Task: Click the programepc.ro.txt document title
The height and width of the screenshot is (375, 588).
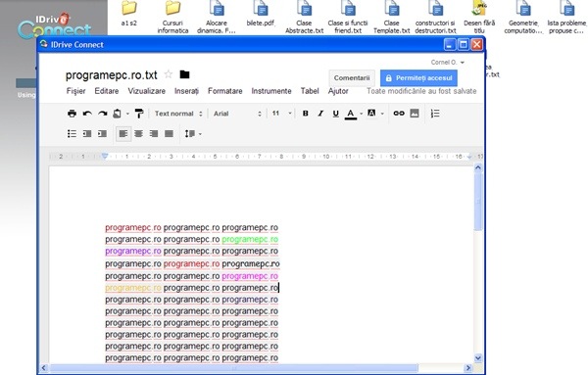Action: coord(112,75)
